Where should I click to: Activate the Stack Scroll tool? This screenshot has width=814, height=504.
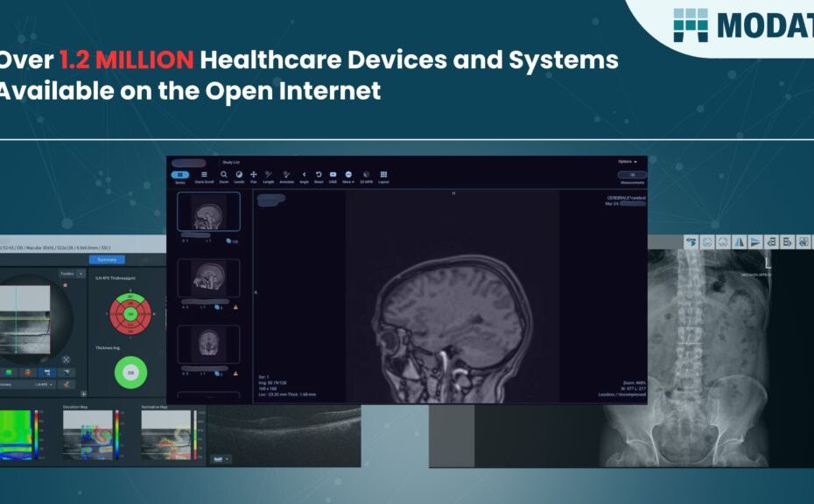coord(204,177)
